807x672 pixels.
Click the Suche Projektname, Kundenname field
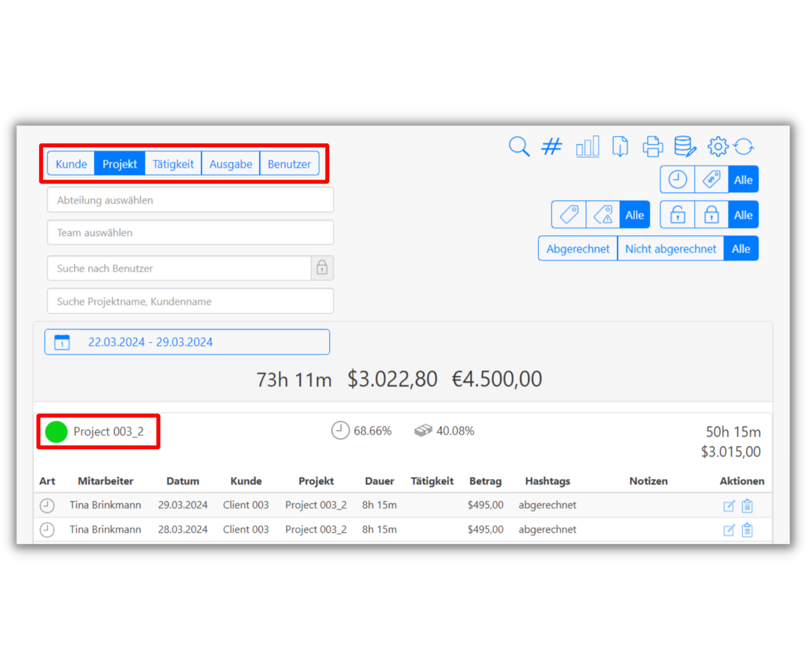190,302
